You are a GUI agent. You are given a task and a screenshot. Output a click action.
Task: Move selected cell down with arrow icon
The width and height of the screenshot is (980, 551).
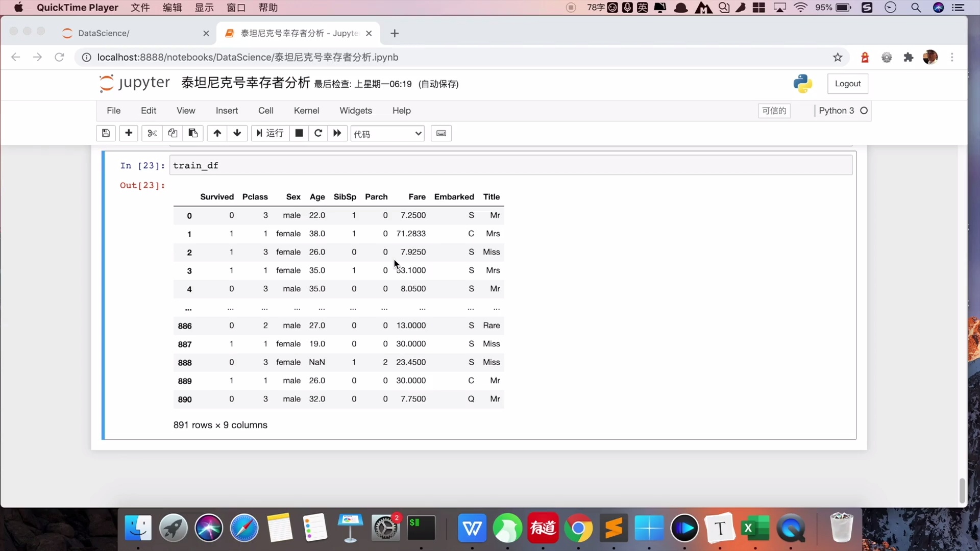pyautogui.click(x=237, y=133)
